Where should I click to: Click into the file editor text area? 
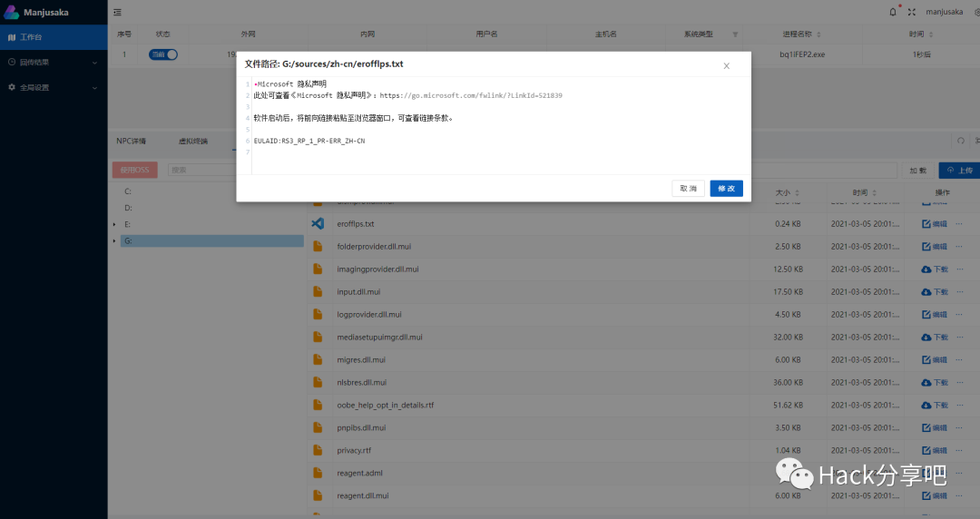pyautogui.click(x=500, y=125)
